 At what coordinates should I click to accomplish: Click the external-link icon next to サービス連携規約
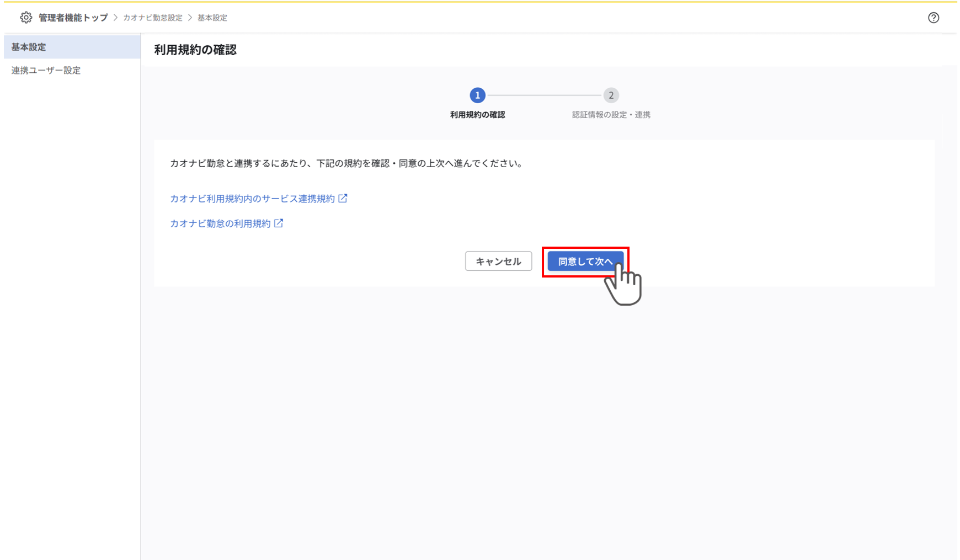point(344,198)
